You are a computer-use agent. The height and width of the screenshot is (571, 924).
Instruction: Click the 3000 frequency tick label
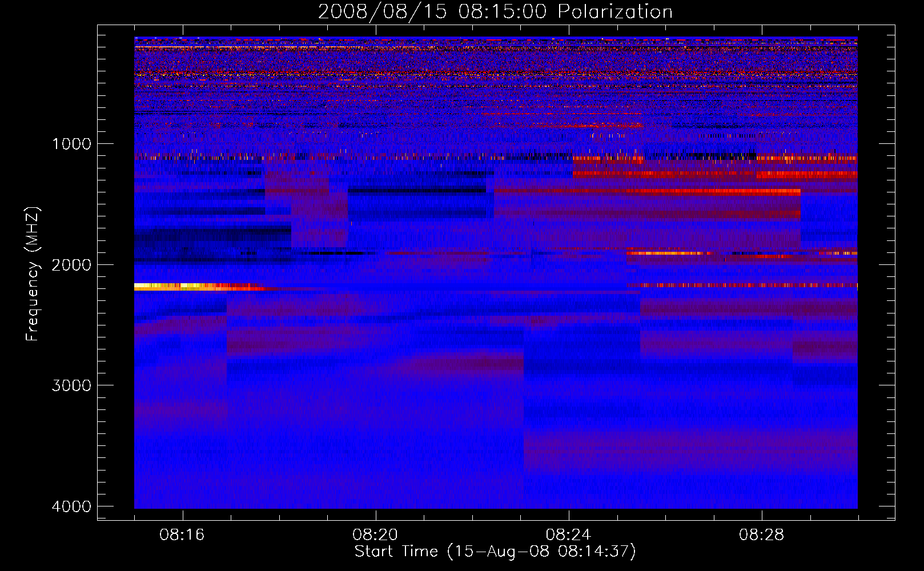coord(72,385)
